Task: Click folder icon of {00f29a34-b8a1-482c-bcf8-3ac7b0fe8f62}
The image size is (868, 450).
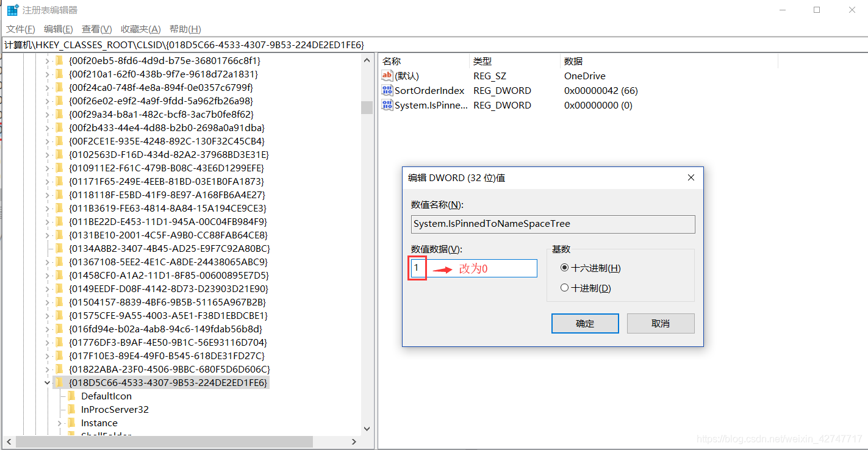Action: (59, 114)
